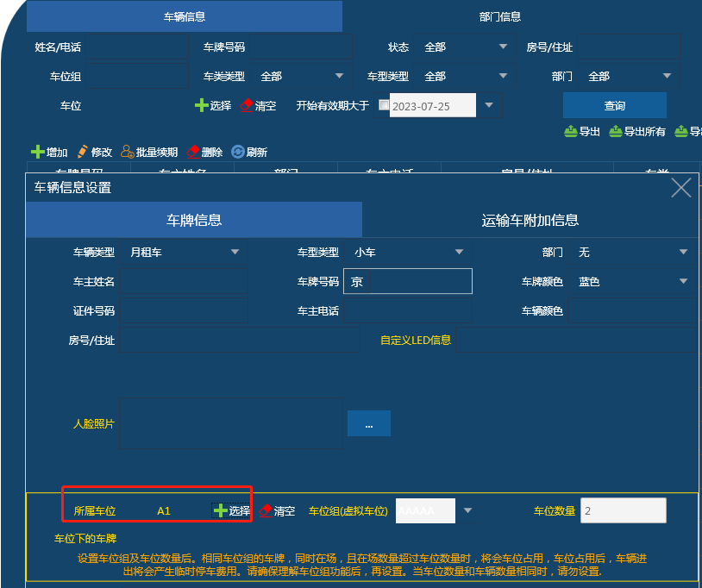Expand the date picker for 2023-07-25

tap(489, 105)
